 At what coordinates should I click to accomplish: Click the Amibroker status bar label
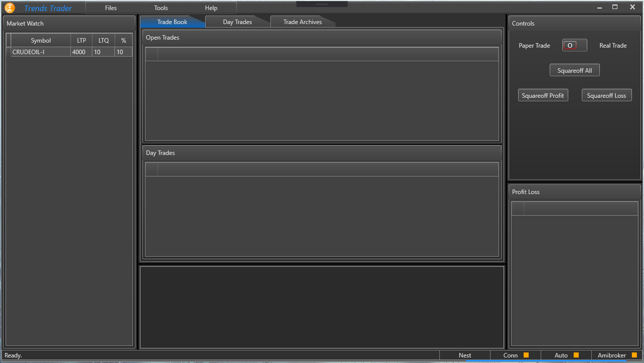[612, 355]
